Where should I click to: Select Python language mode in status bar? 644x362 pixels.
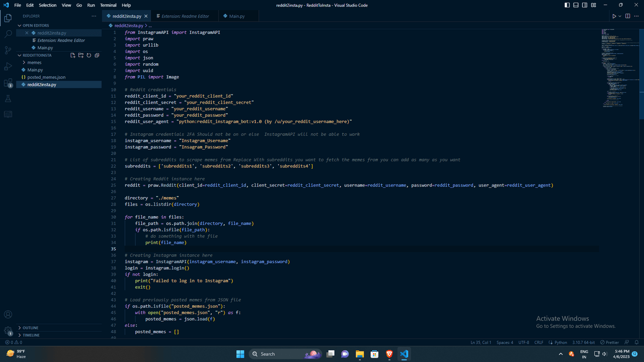pos(560,342)
